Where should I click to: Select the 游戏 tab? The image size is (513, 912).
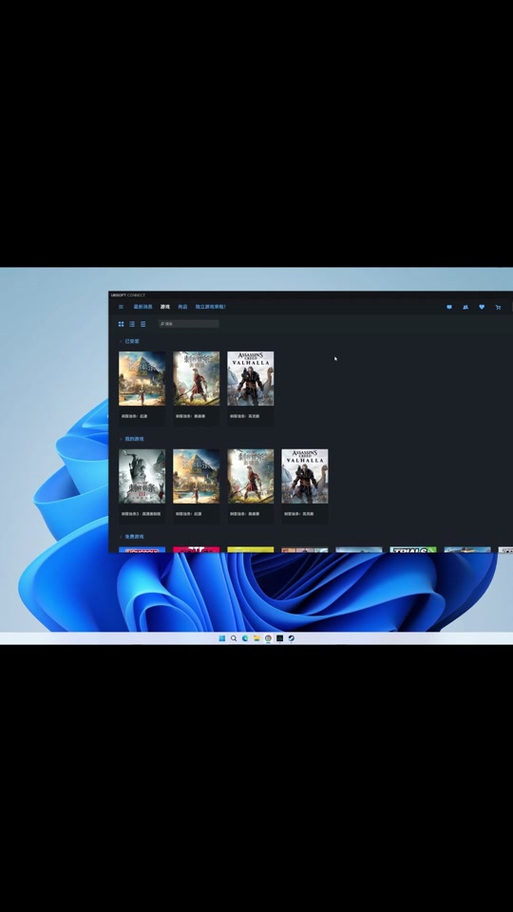click(x=165, y=307)
